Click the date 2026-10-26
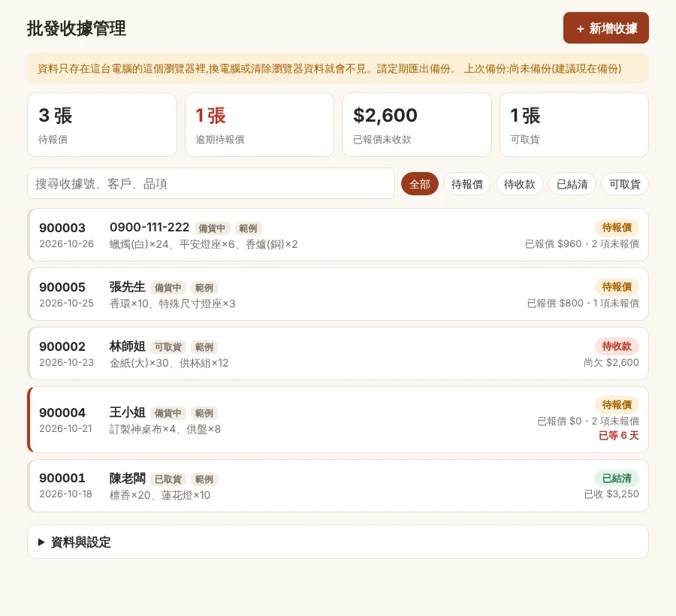Screen dimensions: 676x616 [x=66, y=244]
